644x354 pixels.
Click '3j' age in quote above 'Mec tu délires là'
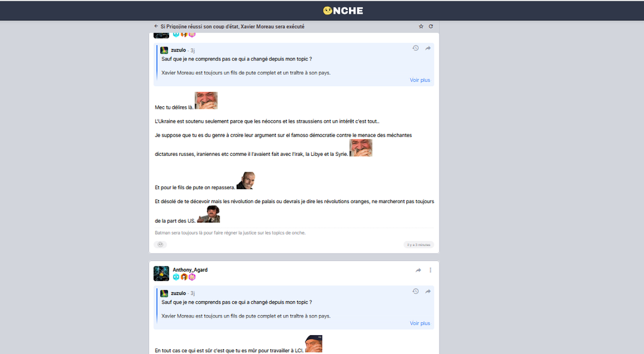coord(192,50)
